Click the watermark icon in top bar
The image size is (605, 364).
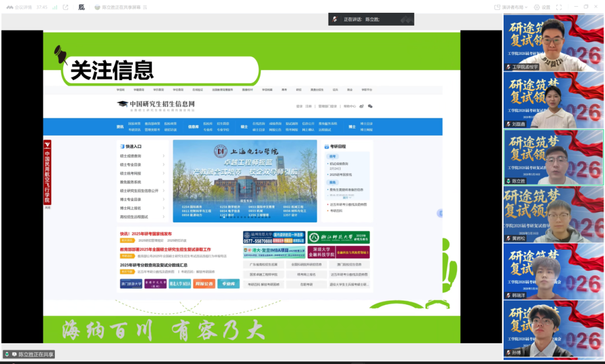(x=82, y=7)
